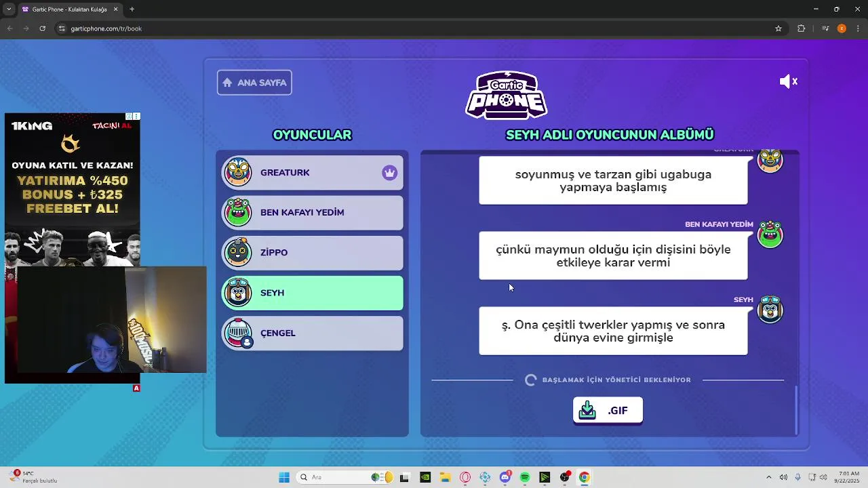
Task: Open Discord from the taskbar
Action: (x=505, y=477)
